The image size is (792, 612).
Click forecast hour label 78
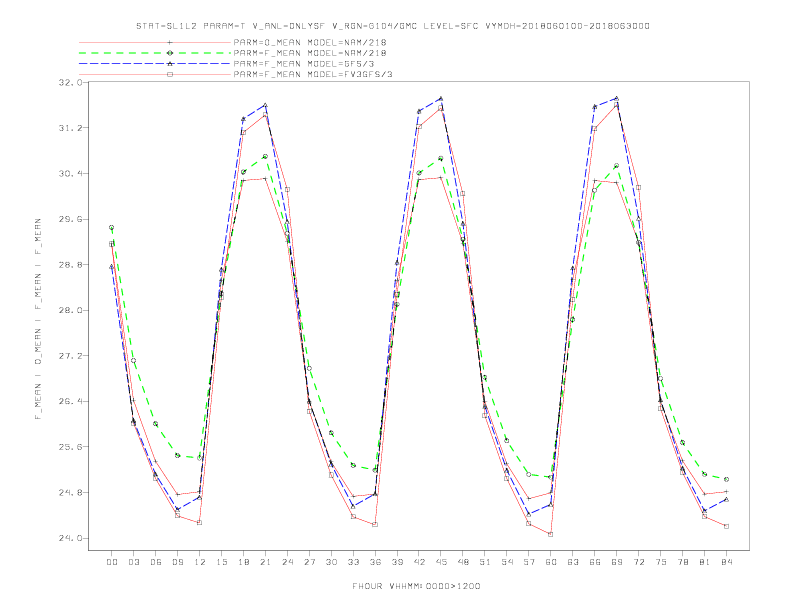pyautogui.click(x=683, y=562)
